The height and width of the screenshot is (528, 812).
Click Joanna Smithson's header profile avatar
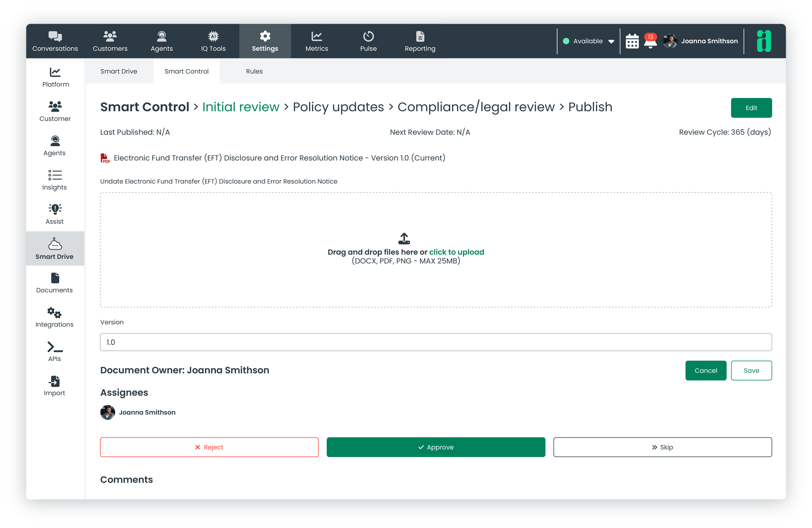[670, 41]
